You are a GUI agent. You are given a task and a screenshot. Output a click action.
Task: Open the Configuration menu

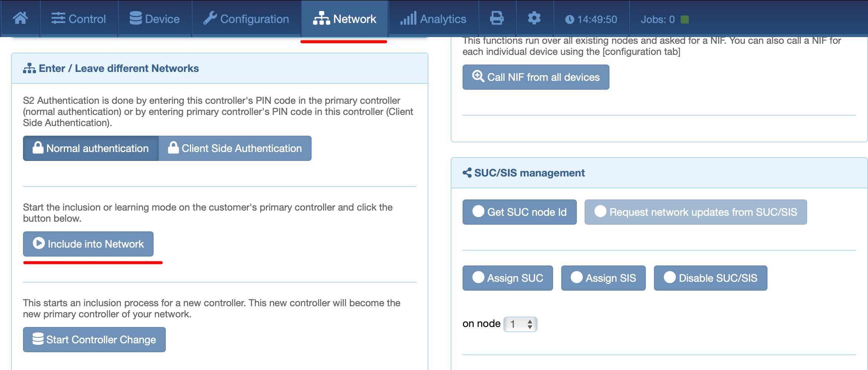click(246, 19)
